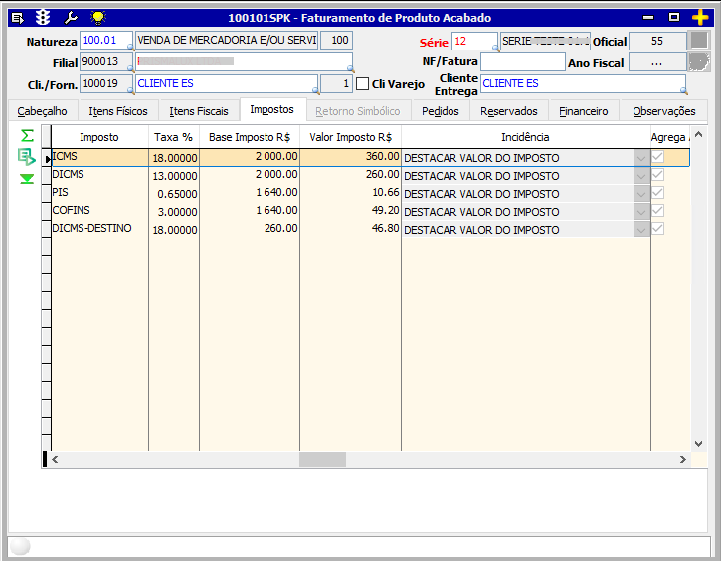
Task: Select the COFINS tax row name
Action: 71,210
